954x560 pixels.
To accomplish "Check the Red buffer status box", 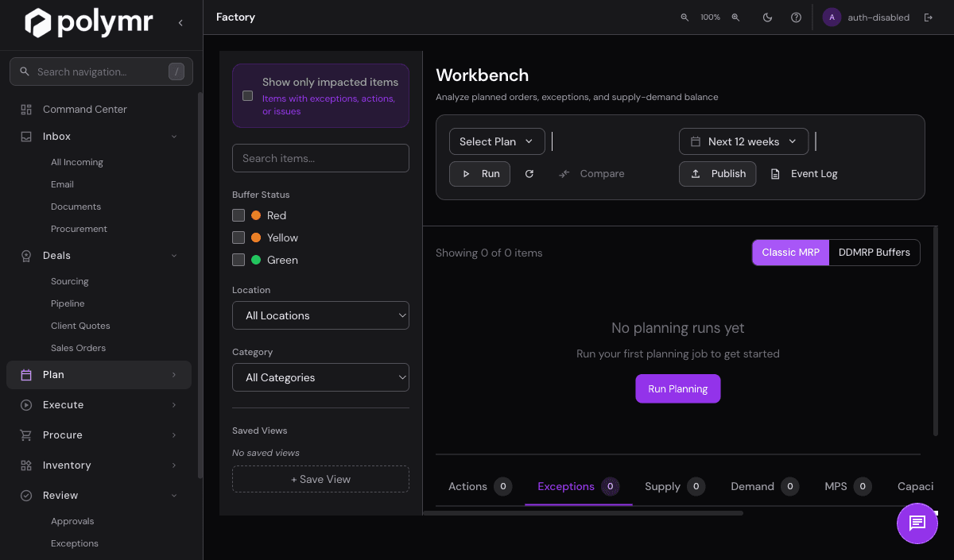I will click(x=238, y=215).
